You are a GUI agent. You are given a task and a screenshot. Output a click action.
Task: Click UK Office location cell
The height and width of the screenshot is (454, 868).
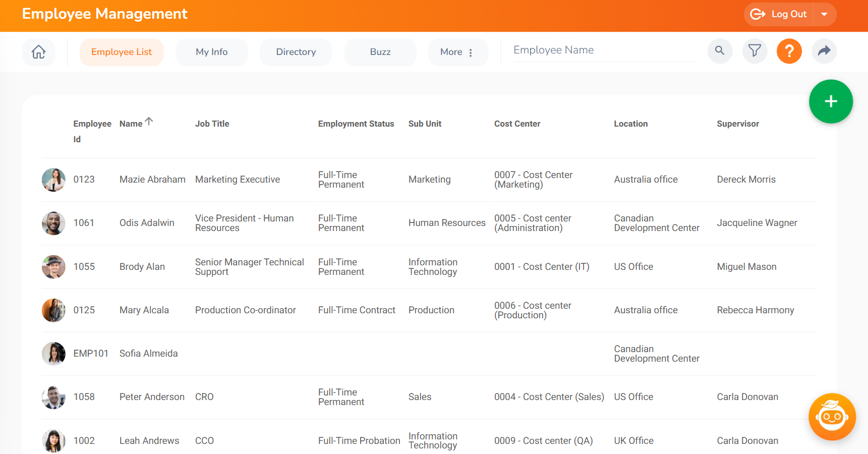point(633,441)
